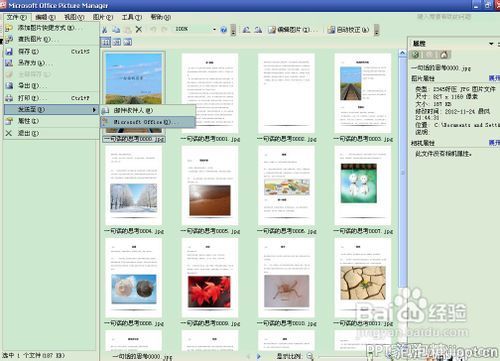Select 邮件收件人 in the submenu

point(148,110)
